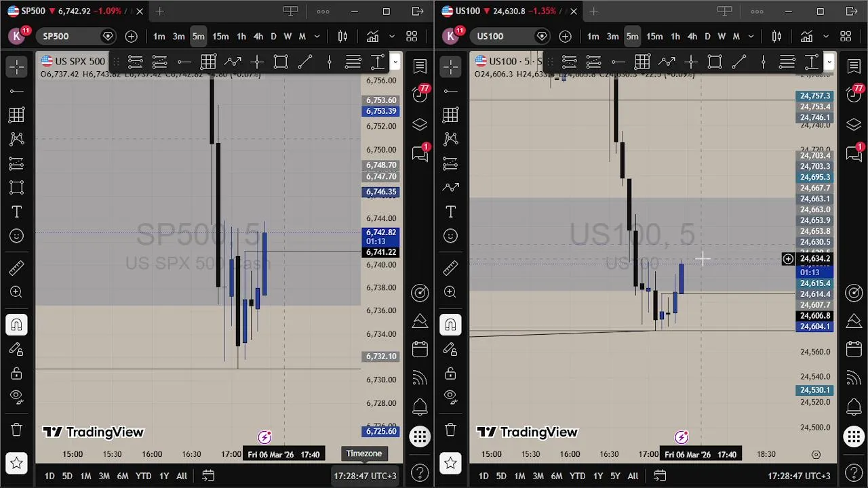
Task: Open a new tab in US100 window
Action: [x=593, y=12]
